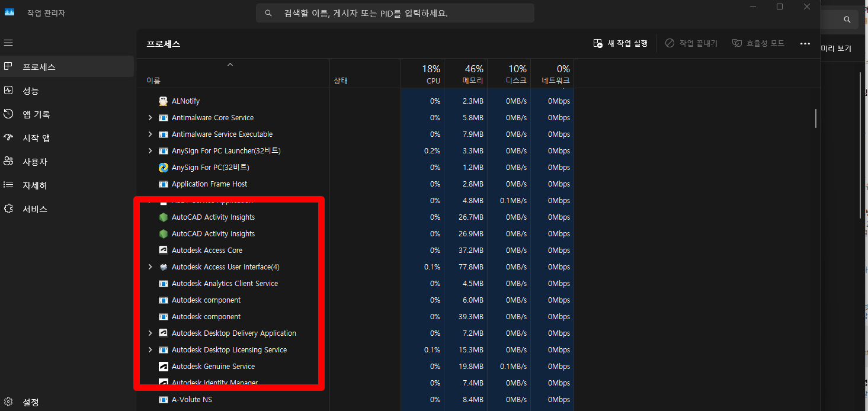
Task: Click 효율성 모드 button
Action: (758, 43)
